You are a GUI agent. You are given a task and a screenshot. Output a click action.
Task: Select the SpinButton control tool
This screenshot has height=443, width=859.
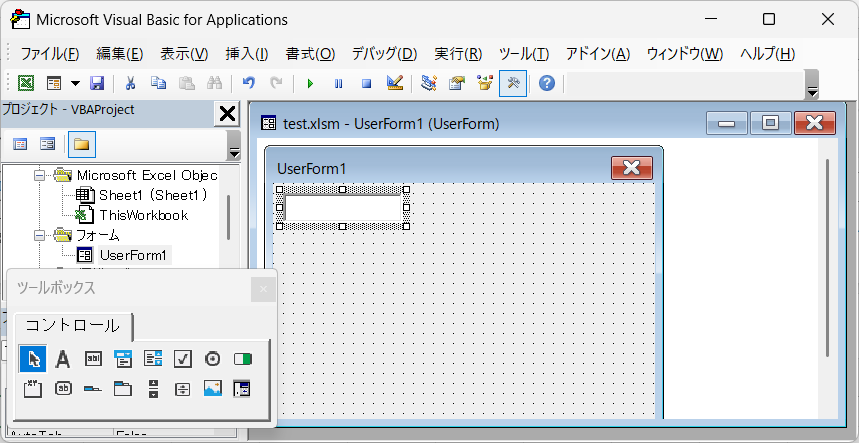[182, 389]
